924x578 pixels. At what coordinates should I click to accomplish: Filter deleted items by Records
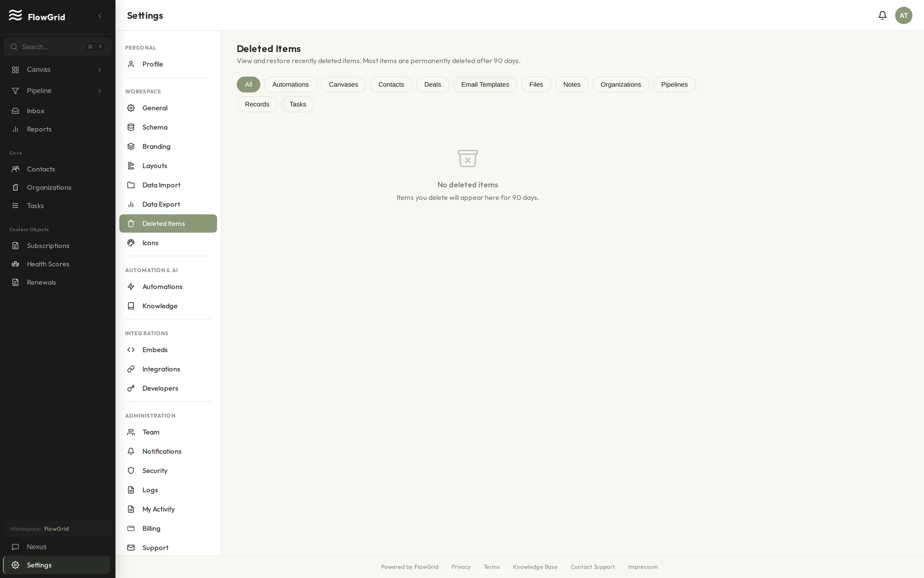point(257,105)
